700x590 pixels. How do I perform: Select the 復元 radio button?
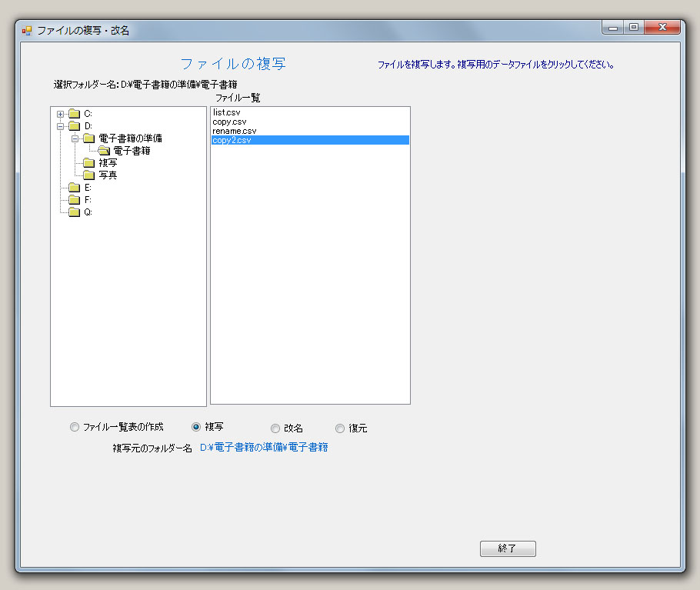tap(340, 428)
